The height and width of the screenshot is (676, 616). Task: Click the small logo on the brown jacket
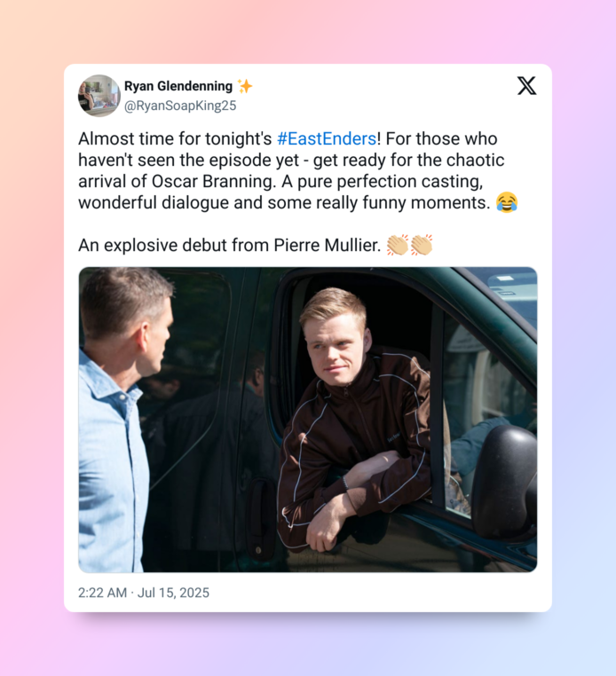[393, 437]
